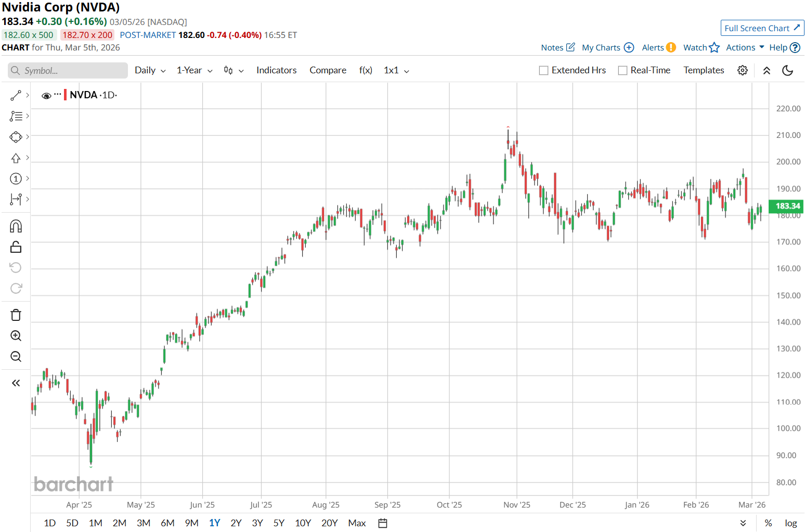The width and height of the screenshot is (805, 532).
Task: Redo the chart action
Action: point(16,288)
